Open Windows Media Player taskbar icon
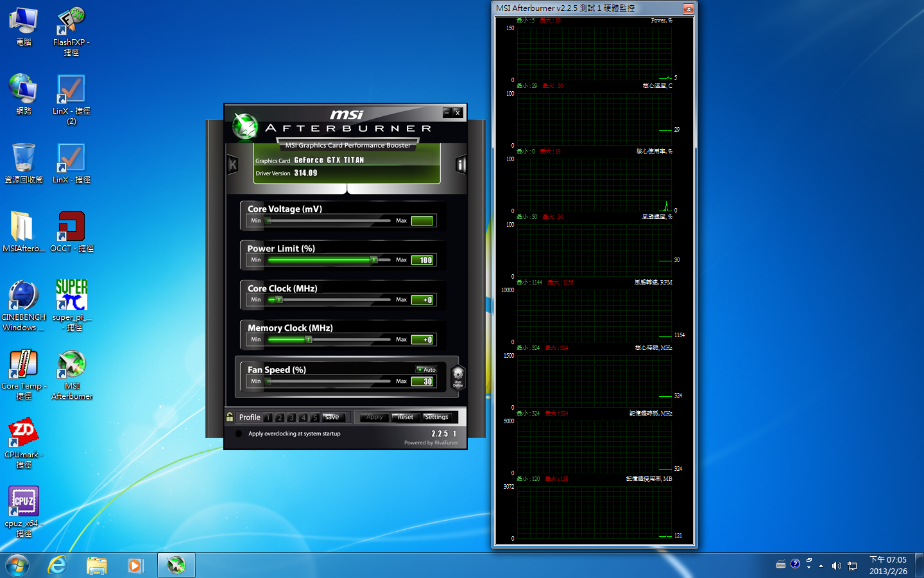The image size is (924, 578). [x=135, y=565]
